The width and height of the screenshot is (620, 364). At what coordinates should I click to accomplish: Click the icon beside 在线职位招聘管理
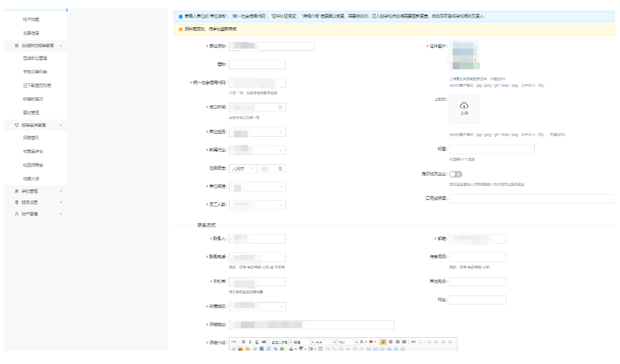coord(16,46)
